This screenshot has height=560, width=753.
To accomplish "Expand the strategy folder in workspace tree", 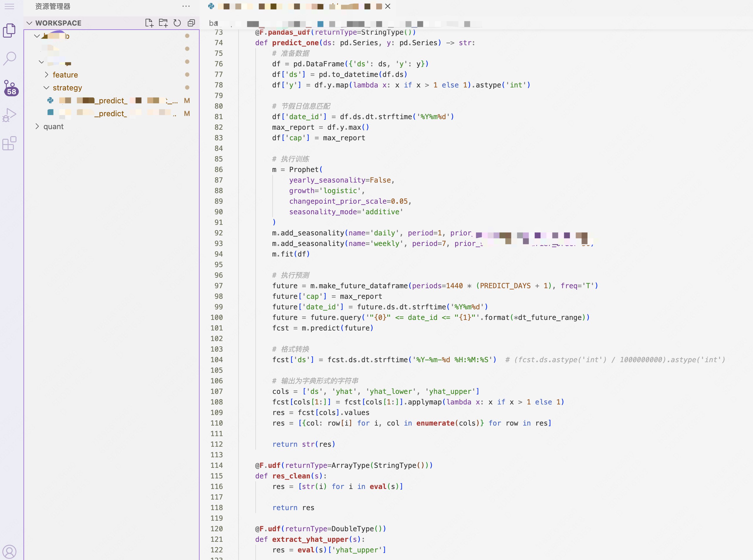I will 48,88.
